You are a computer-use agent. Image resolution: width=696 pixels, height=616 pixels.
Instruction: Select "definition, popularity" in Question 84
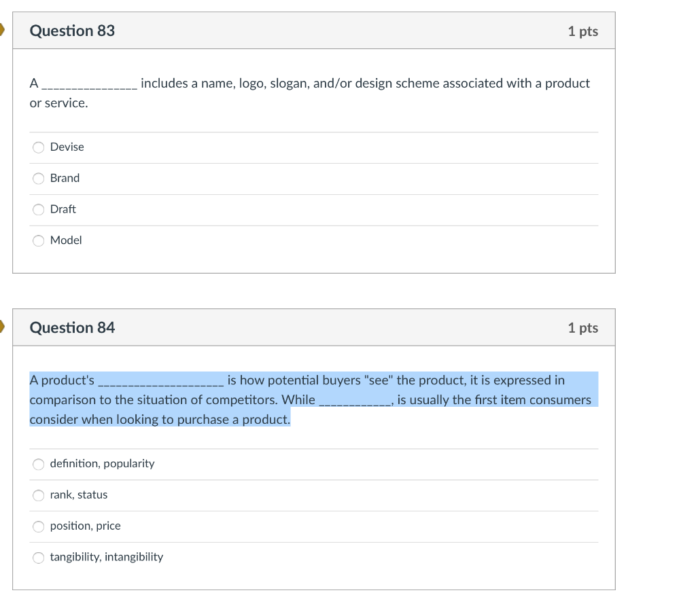39,465
